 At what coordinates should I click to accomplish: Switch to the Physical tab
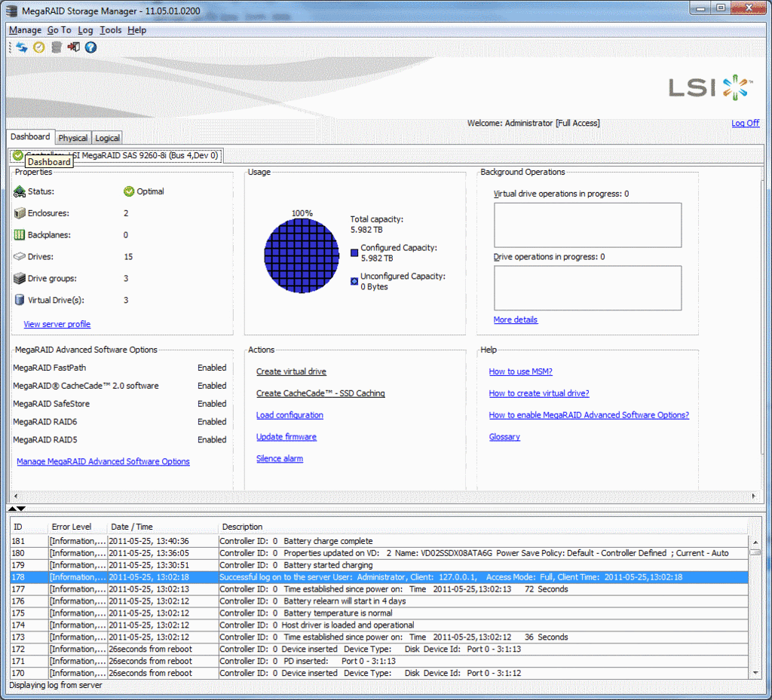point(73,138)
